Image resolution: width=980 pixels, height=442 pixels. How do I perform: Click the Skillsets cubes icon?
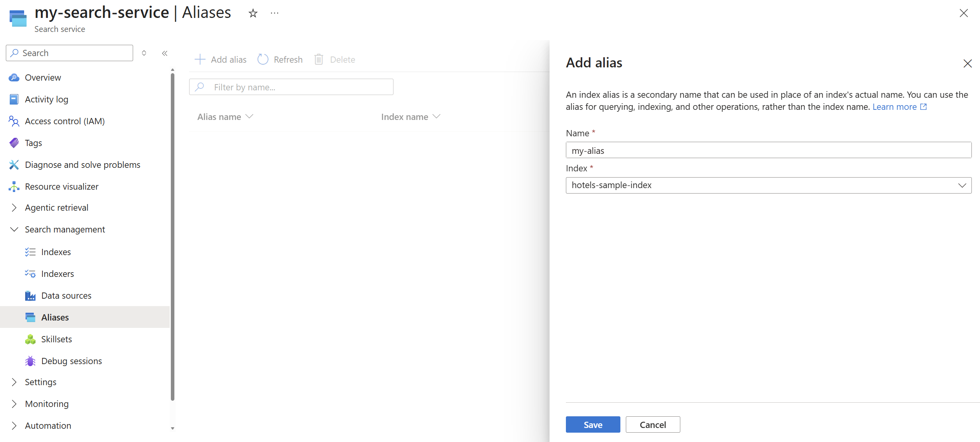coord(30,339)
